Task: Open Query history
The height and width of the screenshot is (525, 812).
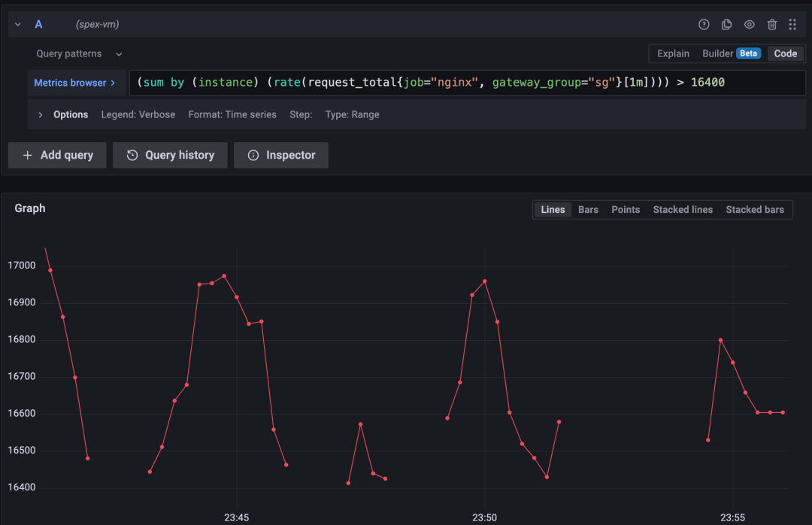Action: pos(170,155)
